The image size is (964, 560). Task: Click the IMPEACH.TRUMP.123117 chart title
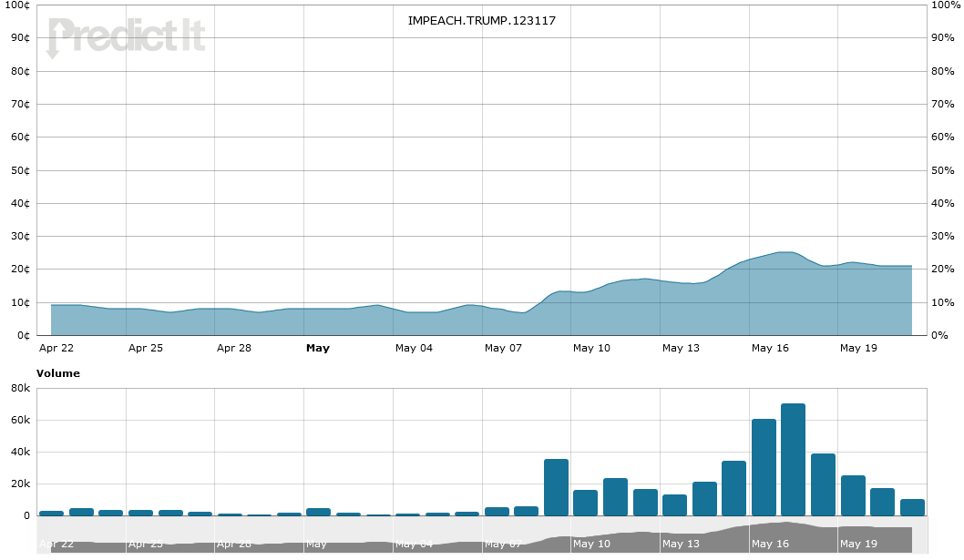pos(481,20)
